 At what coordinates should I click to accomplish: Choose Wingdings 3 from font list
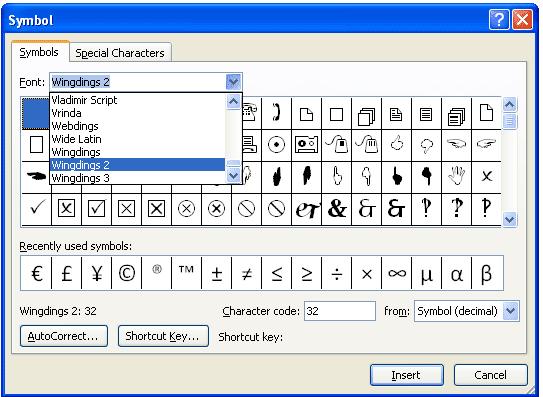(x=137, y=178)
